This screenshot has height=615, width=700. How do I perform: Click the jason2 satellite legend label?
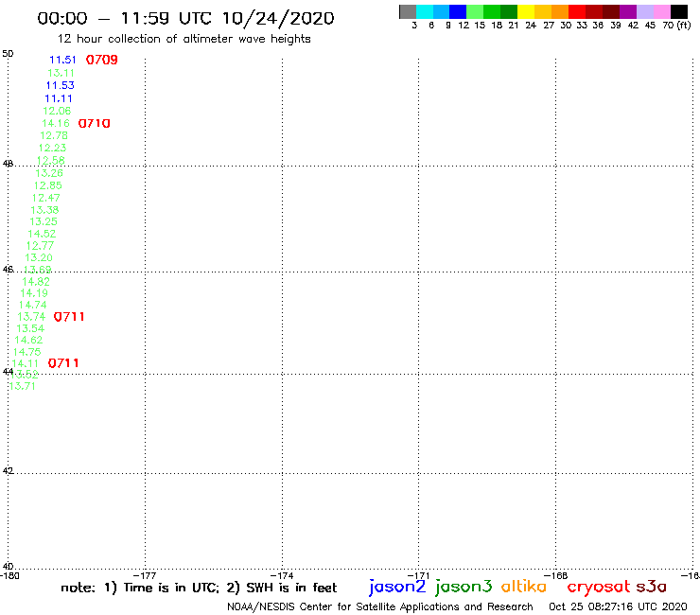coord(397,587)
